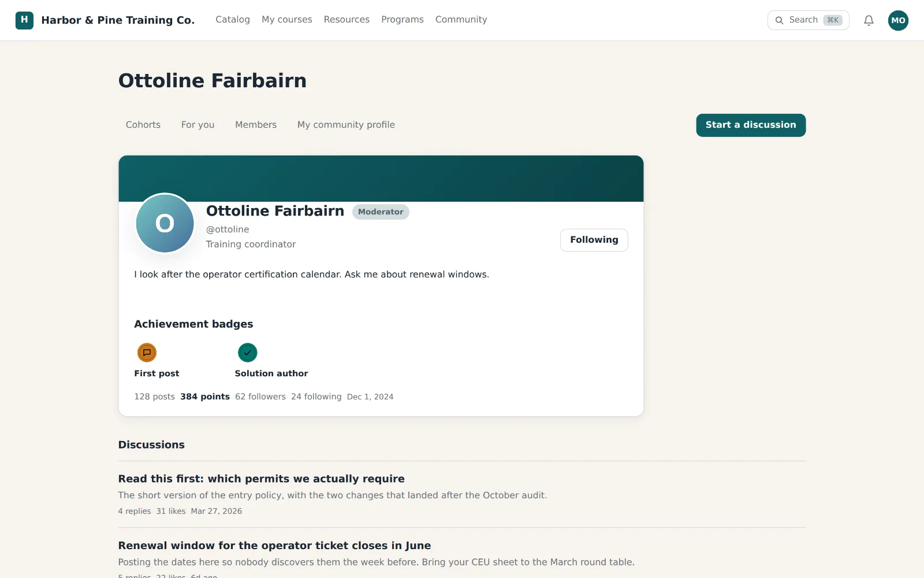Click the Ottoline Fairbairn page title
The height and width of the screenshot is (578, 924).
(213, 81)
